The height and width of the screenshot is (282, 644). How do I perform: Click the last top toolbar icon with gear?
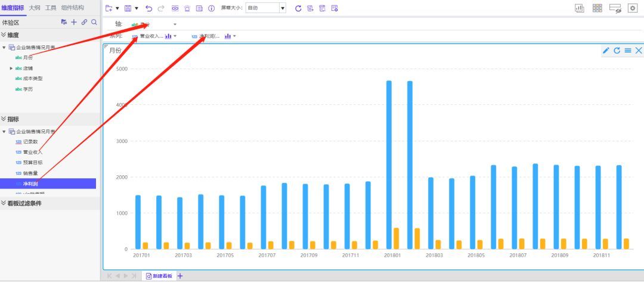[x=335, y=8]
